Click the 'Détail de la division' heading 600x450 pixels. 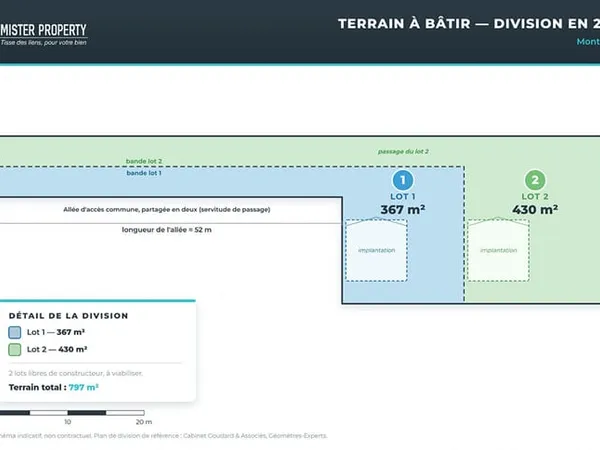click(x=68, y=316)
